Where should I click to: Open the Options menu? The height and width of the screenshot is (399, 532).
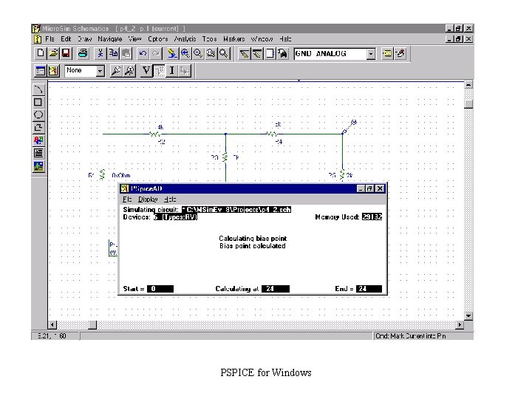(158, 38)
